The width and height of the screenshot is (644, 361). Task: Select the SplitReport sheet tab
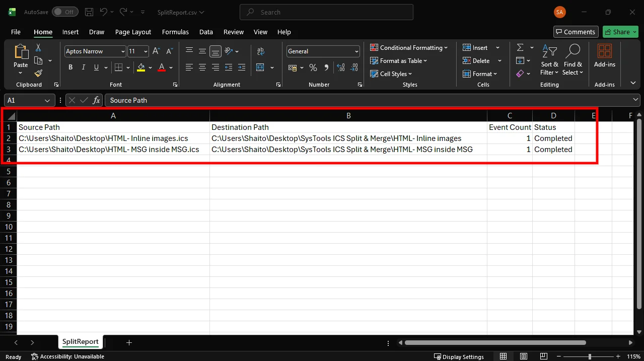(x=81, y=342)
